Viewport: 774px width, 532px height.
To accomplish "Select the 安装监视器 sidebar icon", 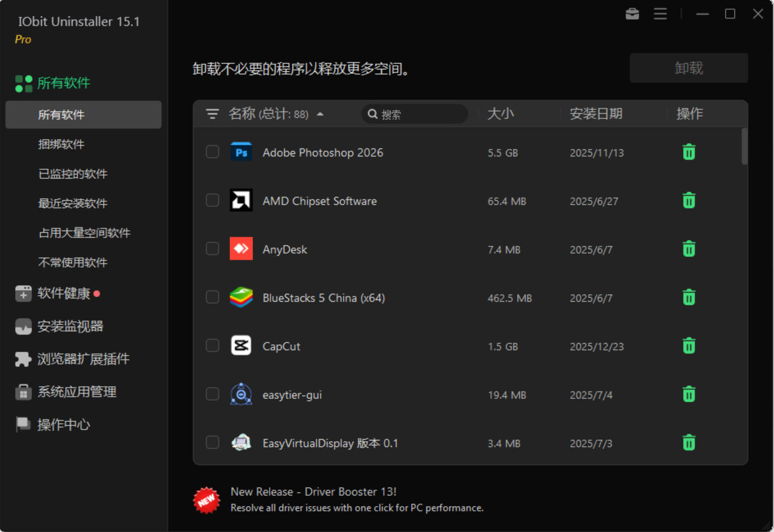I will tap(23, 326).
